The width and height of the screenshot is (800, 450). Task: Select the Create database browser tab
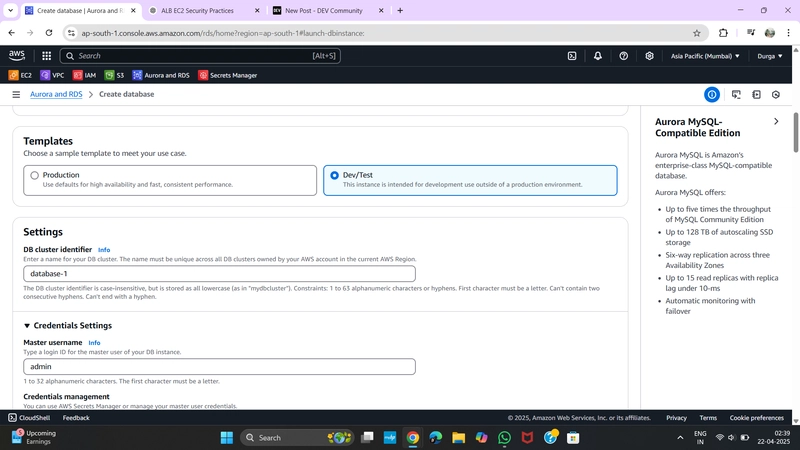click(80, 10)
